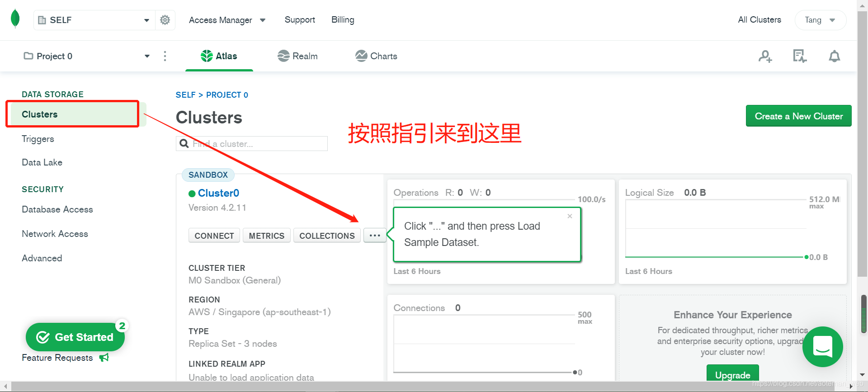Click AWS / Singapore (ap-southeast-1) text
This screenshot has width=868, height=392.
tap(259, 312)
